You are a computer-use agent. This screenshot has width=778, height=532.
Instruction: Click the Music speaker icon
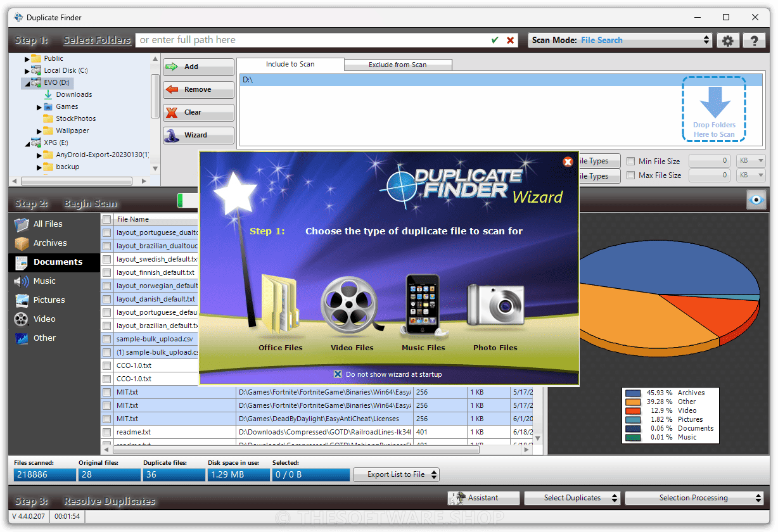[22, 281]
